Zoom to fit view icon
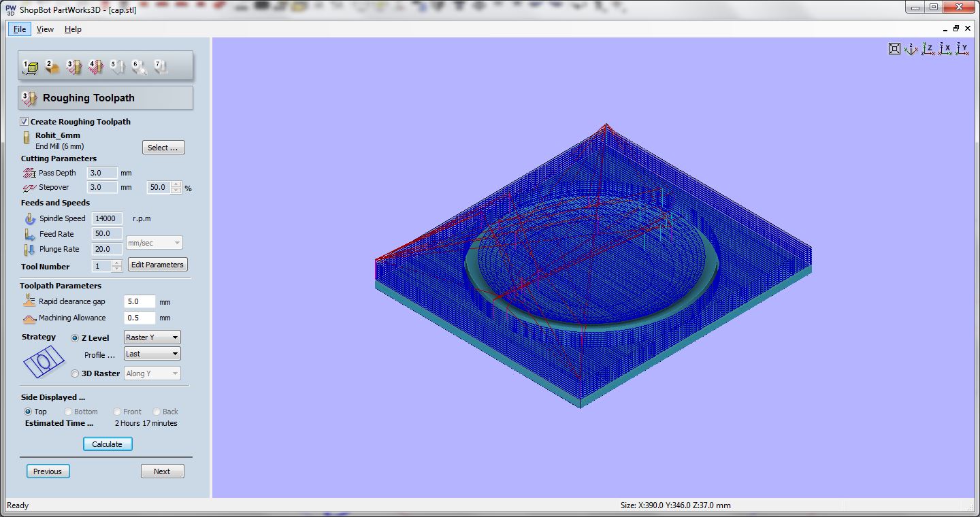980x517 pixels. (895, 48)
